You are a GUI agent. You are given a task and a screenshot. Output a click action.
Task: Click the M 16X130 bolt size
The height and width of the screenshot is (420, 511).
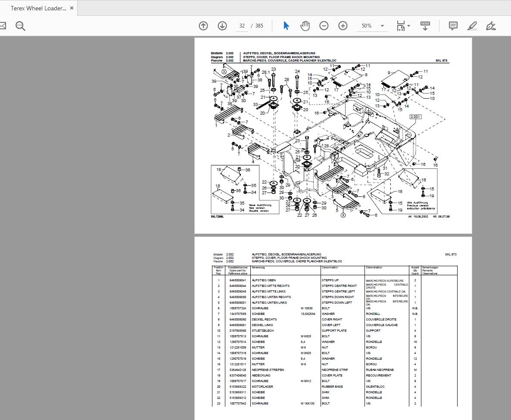click(x=307, y=403)
